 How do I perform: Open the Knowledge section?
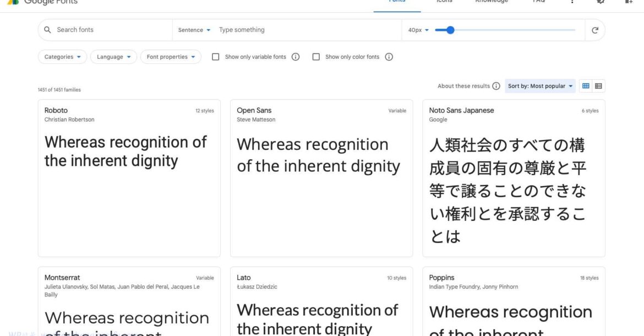[492, 2]
